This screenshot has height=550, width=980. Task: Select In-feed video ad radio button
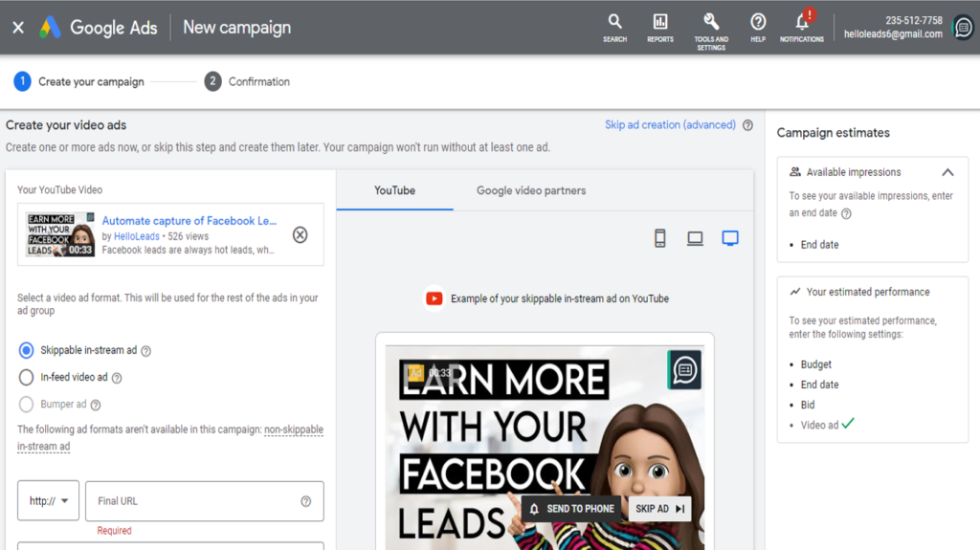coord(26,377)
